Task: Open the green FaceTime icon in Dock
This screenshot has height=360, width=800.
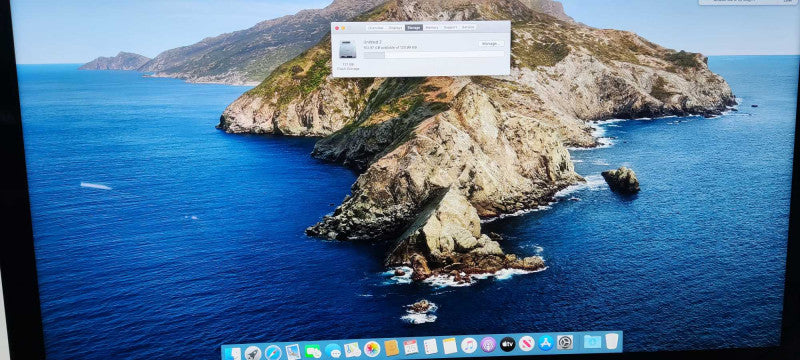Action: coord(313,351)
